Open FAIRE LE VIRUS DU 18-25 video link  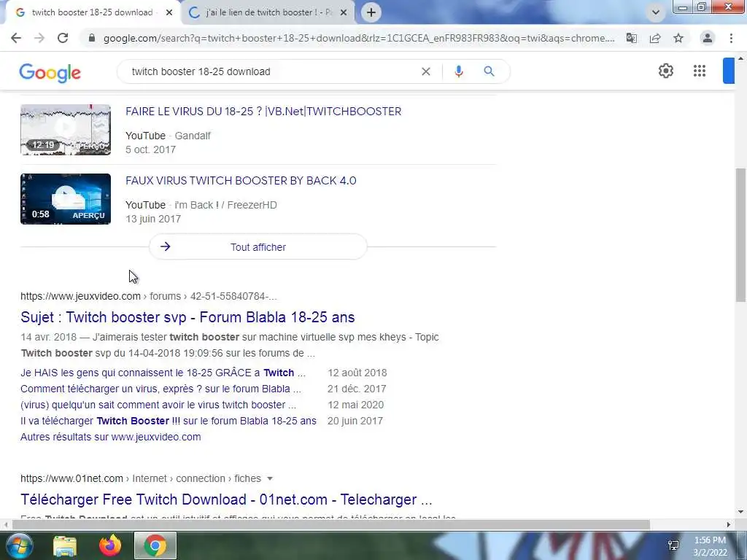pos(263,112)
